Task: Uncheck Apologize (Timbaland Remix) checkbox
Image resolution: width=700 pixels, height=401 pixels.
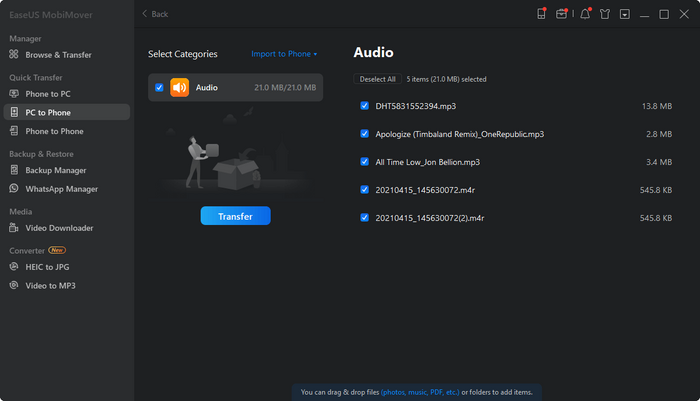Action: tap(364, 134)
